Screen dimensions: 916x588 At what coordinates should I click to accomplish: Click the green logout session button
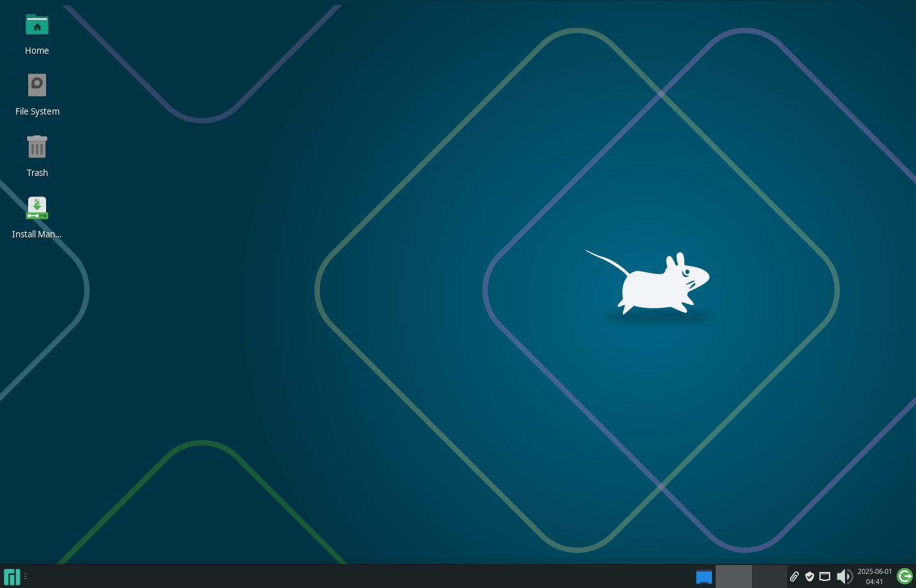[x=904, y=576]
